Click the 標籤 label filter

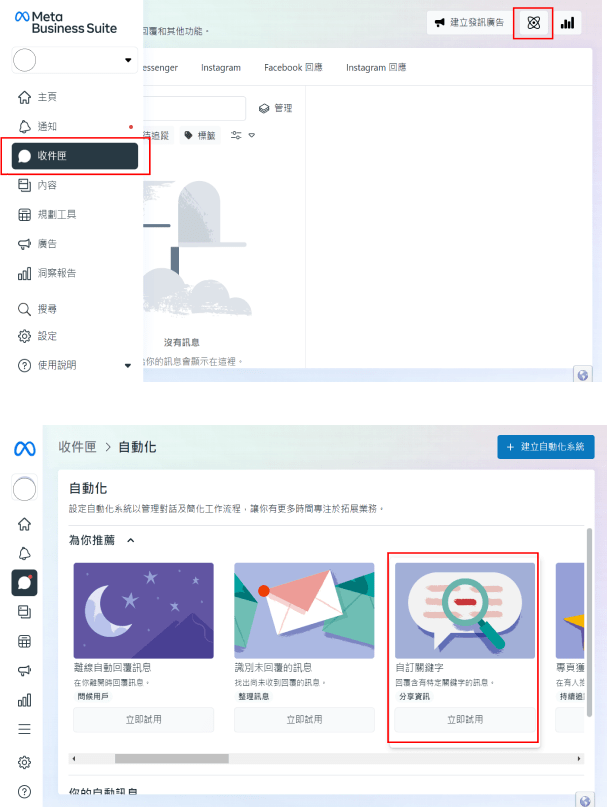click(200, 135)
